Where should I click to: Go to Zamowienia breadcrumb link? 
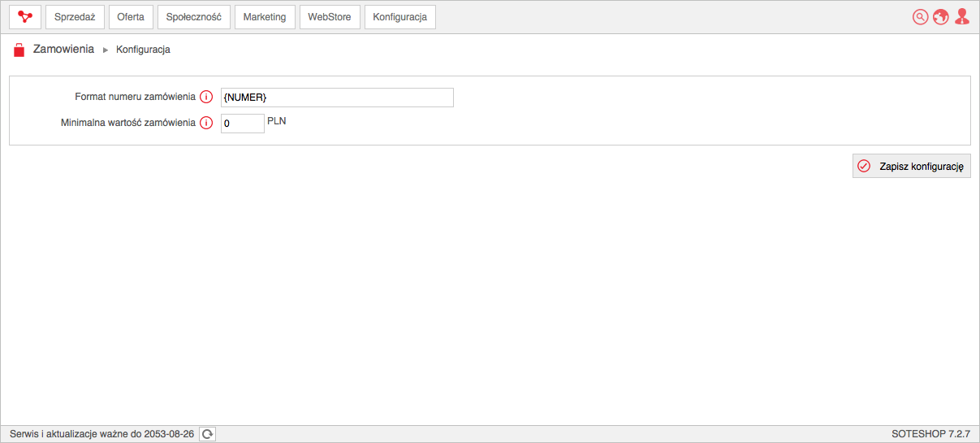(x=63, y=50)
